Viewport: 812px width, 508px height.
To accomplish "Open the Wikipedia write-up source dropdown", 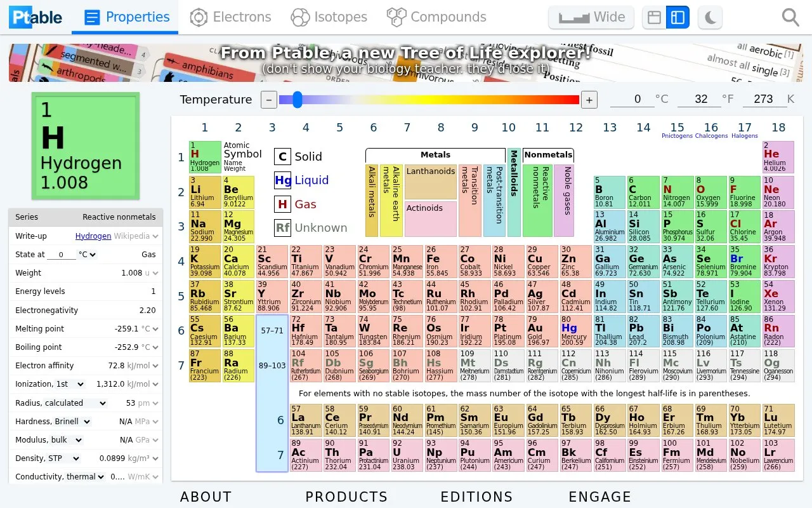I will click(x=136, y=236).
